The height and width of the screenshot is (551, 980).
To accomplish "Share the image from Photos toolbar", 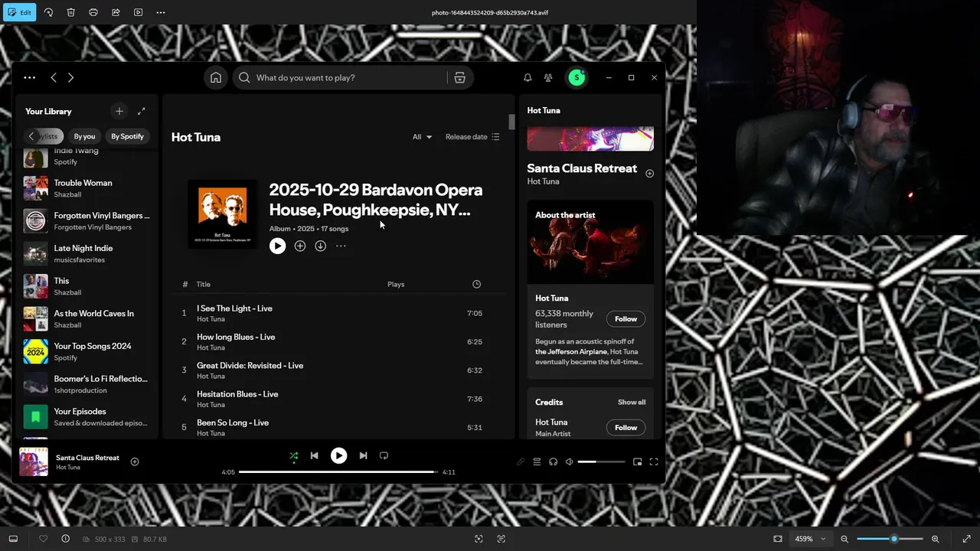I will [x=116, y=12].
